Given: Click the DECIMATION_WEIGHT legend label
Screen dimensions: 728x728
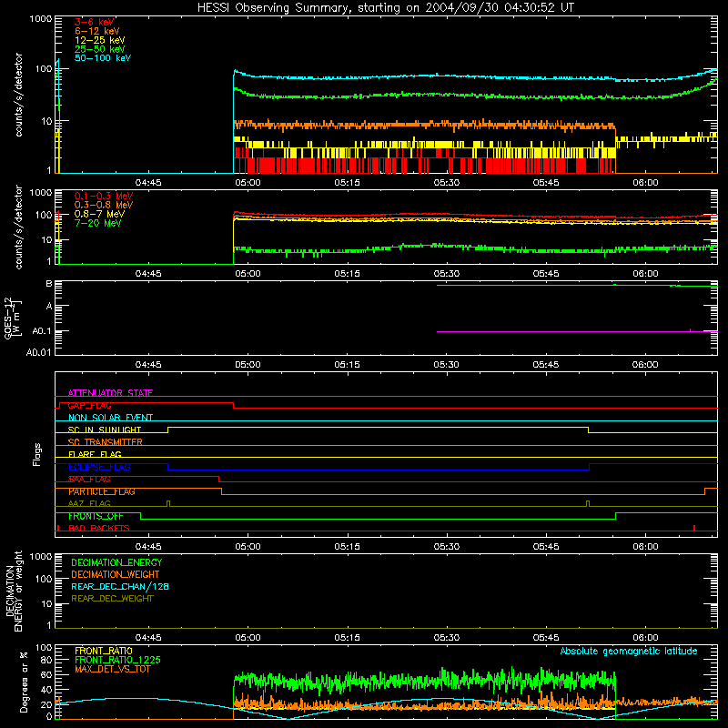Looking at the screenshot, I should [x=116, y=574].
